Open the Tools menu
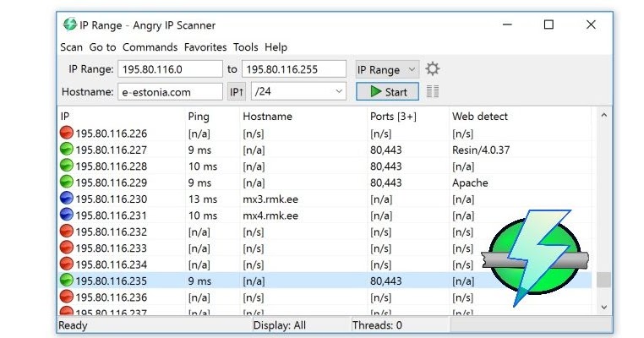644x338 pixels. tap(246, 47)
